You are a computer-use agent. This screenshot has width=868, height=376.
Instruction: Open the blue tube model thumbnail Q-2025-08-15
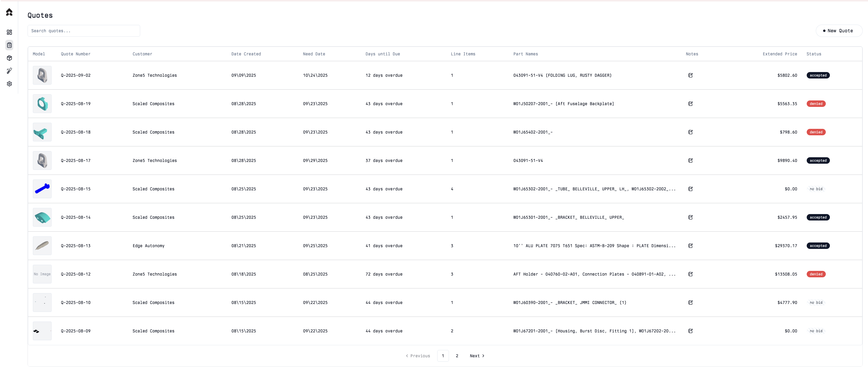(x=42, y=189)
